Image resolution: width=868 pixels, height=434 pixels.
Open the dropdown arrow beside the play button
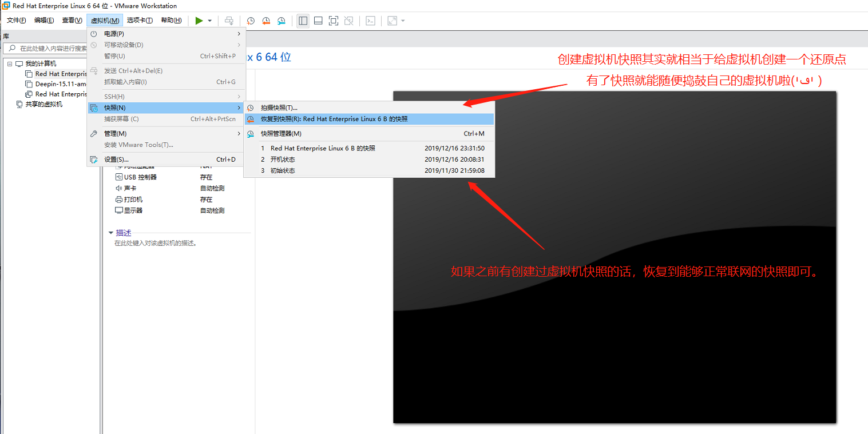coord(209,21)
